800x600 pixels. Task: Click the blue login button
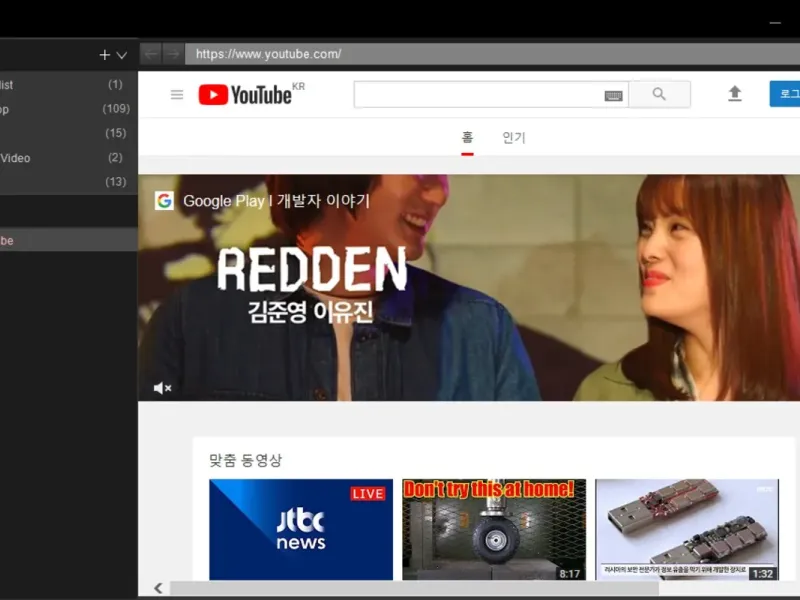pyautogui.click(x=785, y=94)
